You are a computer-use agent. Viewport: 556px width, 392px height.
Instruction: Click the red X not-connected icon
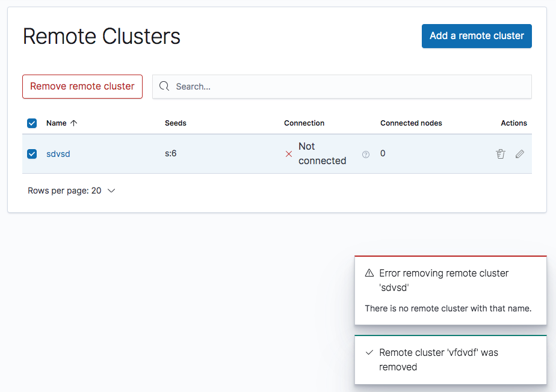(289, 154)
